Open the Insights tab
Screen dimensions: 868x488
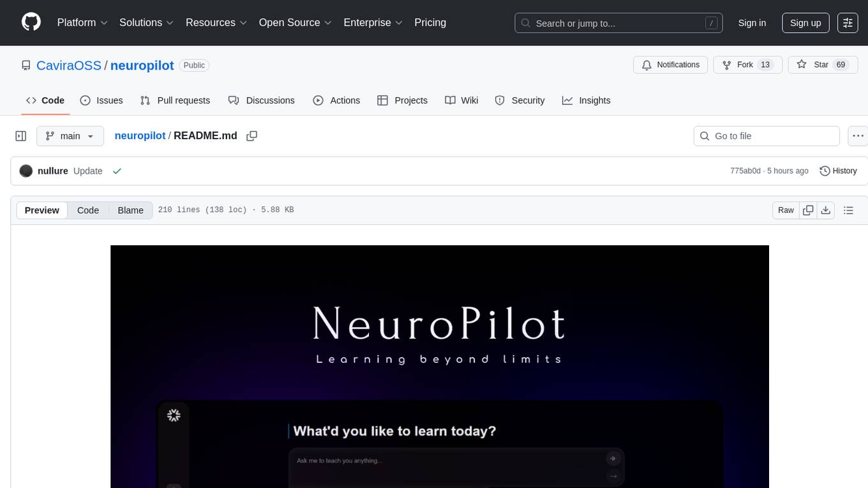click(x=586, y=100)
